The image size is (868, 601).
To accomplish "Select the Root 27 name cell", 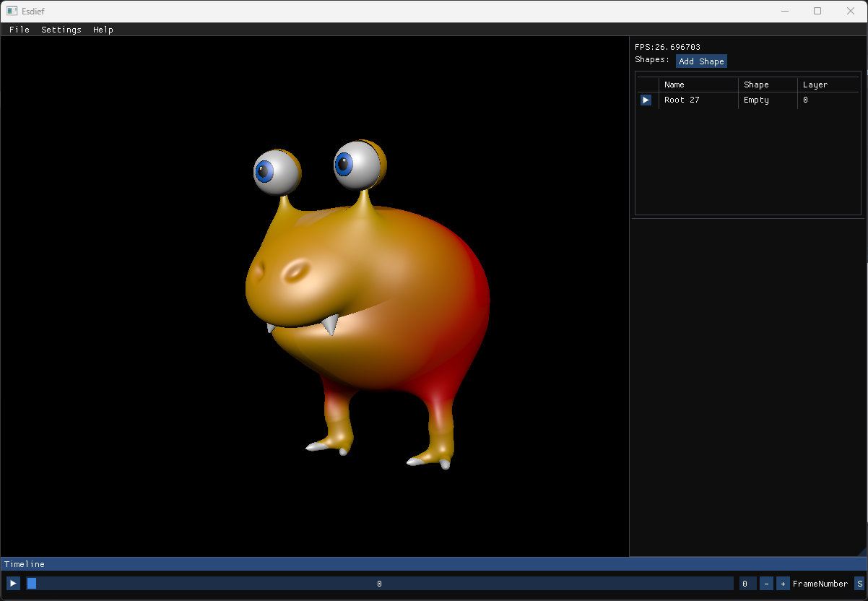I will click(x=682, y=100).
